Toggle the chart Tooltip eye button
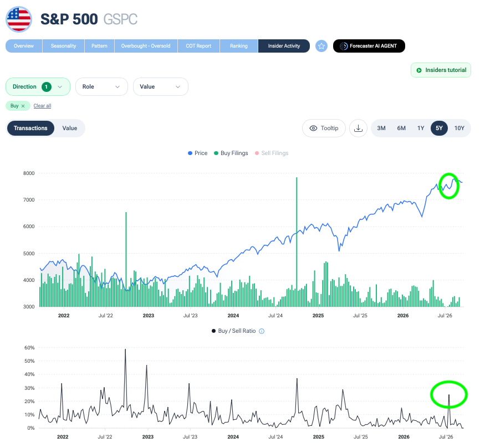Screen dimensions: 480x448 click(x=324, y=128)
